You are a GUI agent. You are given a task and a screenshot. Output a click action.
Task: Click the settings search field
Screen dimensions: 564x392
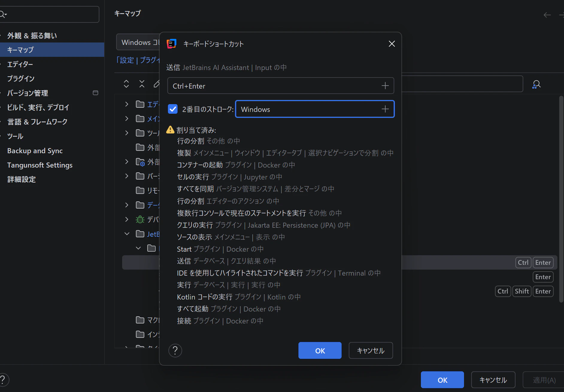click(x=49, y=14)
